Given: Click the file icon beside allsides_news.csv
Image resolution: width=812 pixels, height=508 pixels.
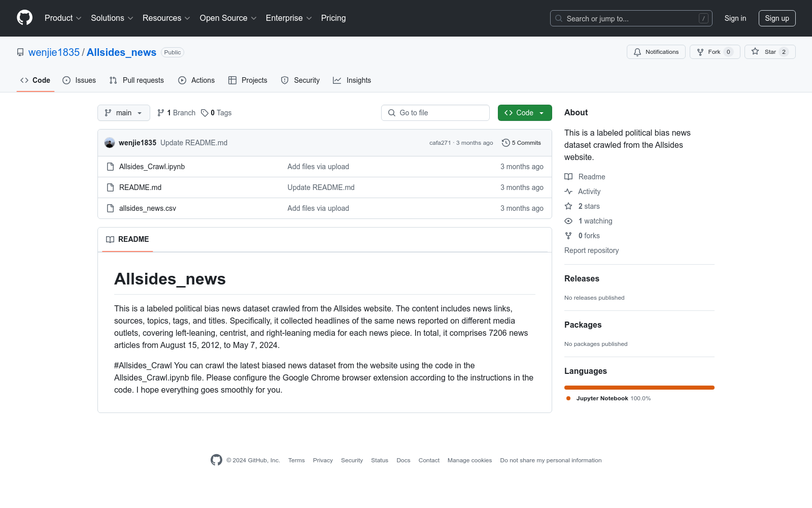Looking at the screenshot, I should click(110, 208).
